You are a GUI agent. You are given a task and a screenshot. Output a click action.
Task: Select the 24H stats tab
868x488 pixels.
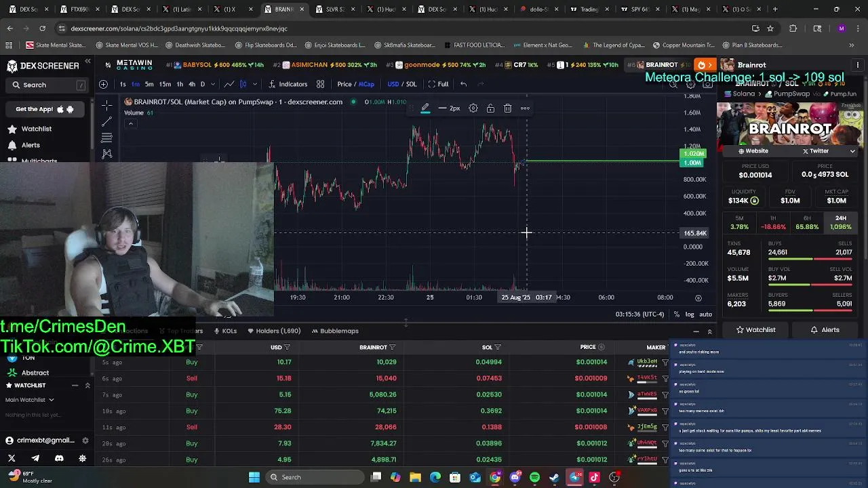click(x=841, y=223)
